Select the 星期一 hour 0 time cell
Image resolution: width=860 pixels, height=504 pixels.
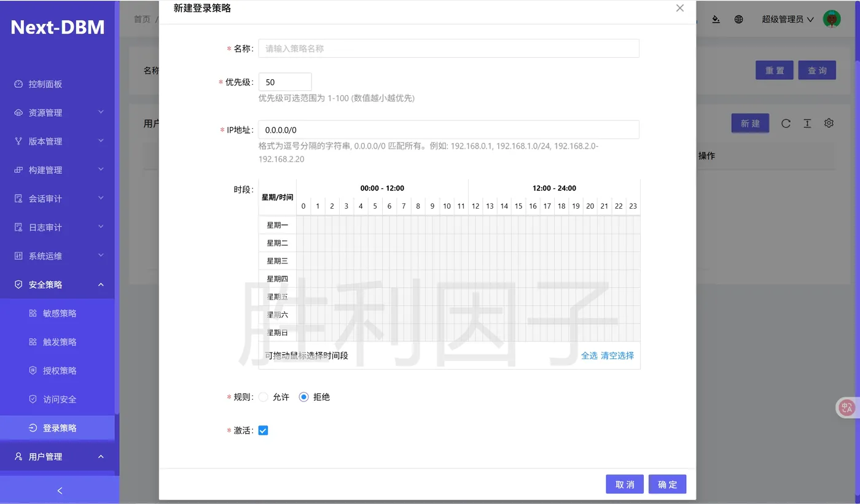(x=303, y=225)
